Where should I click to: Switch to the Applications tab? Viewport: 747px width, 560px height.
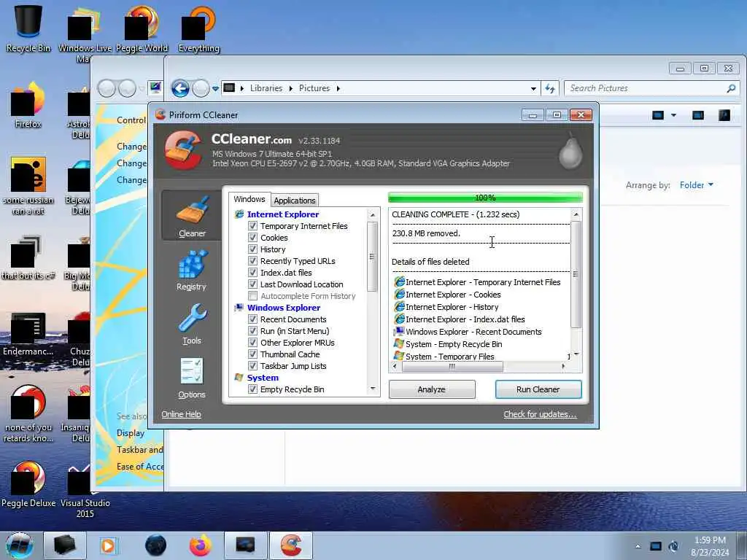295,201
